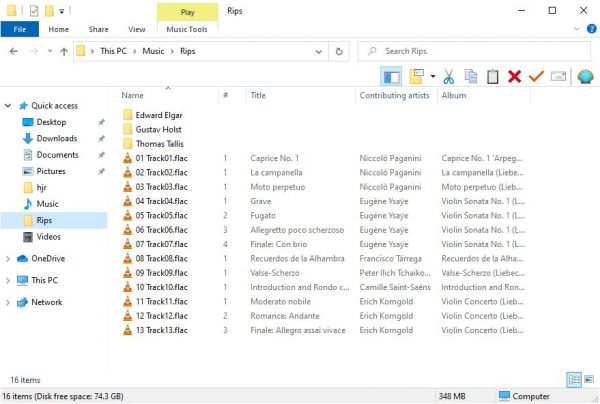Collapse the Quick access tree node
This screenshot has height=404, width=600.
click(x=8, y=106)
